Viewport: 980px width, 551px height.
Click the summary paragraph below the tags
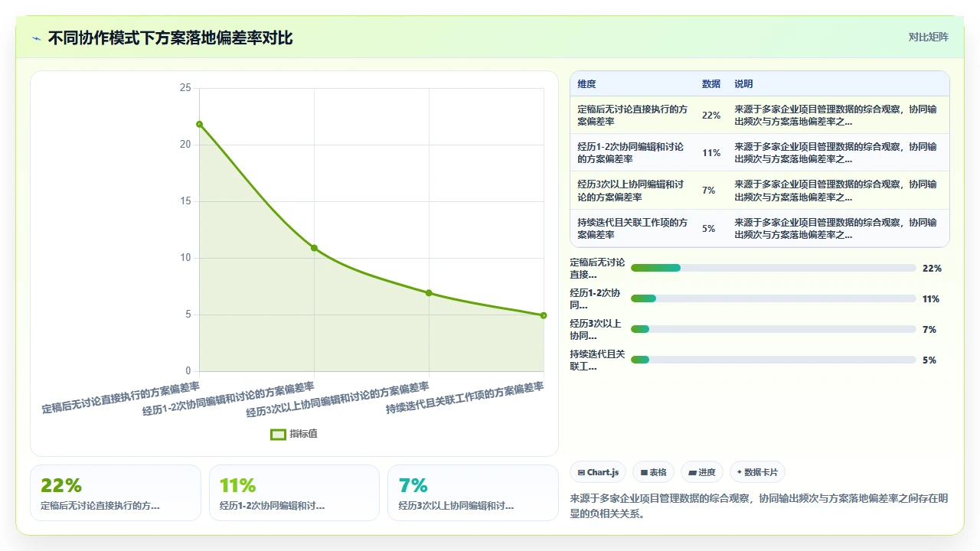point(759,506)
